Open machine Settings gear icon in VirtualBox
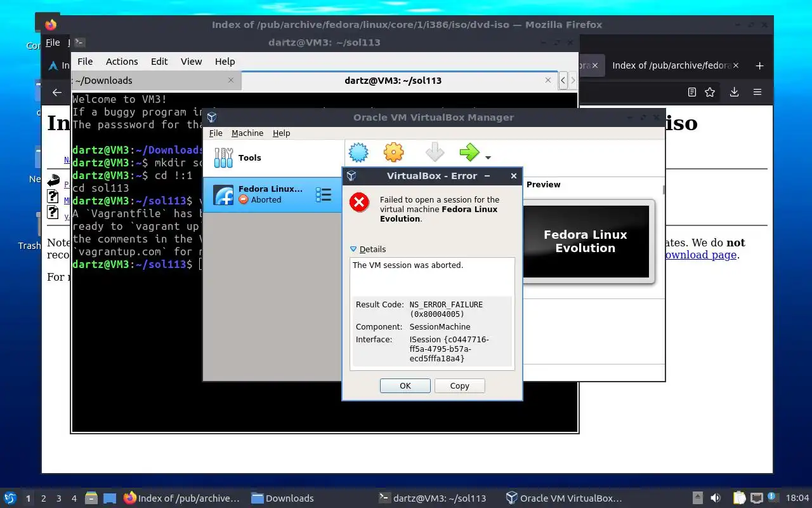 tap(394, 152)
